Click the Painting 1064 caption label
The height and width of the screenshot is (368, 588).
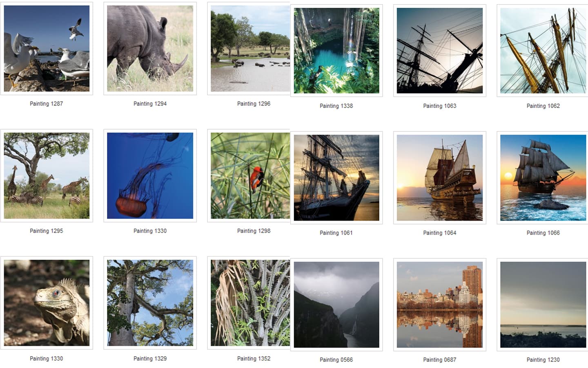[440, 233]
